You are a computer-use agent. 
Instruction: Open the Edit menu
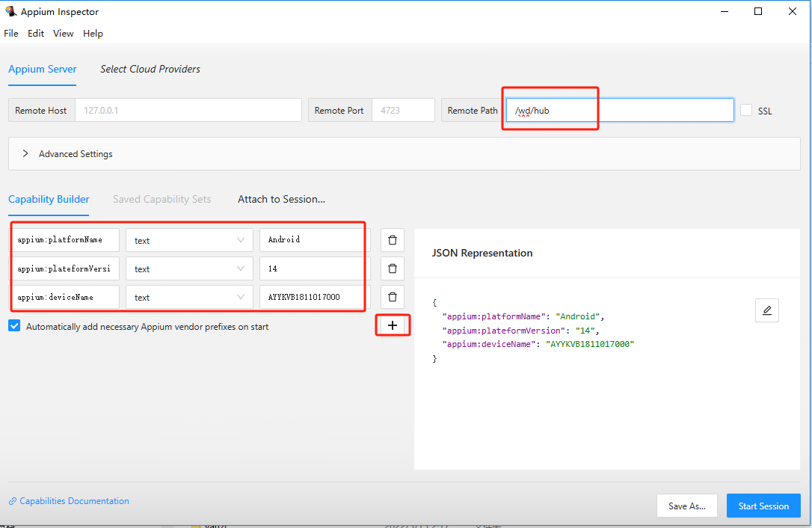[x=36, y=33]
